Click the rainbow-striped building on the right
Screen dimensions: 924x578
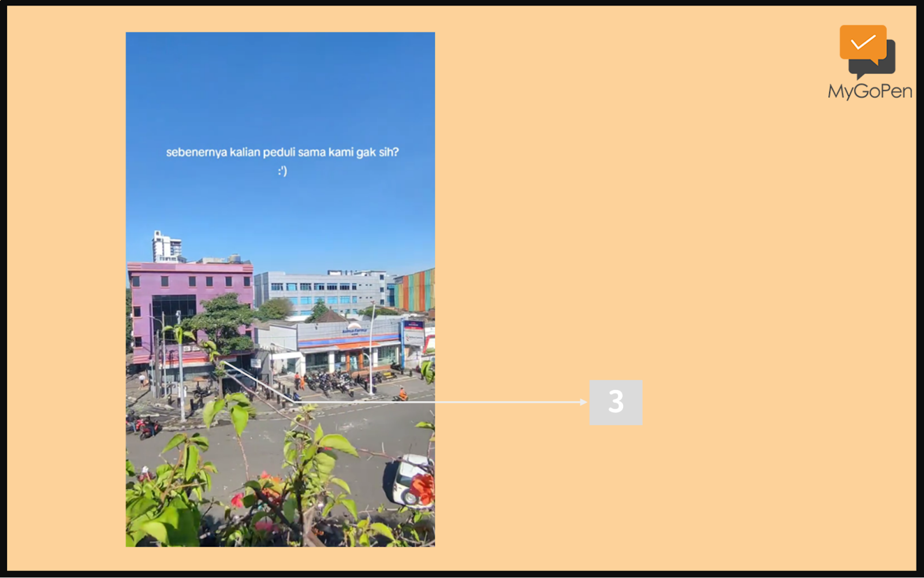(x=415, y=290)
